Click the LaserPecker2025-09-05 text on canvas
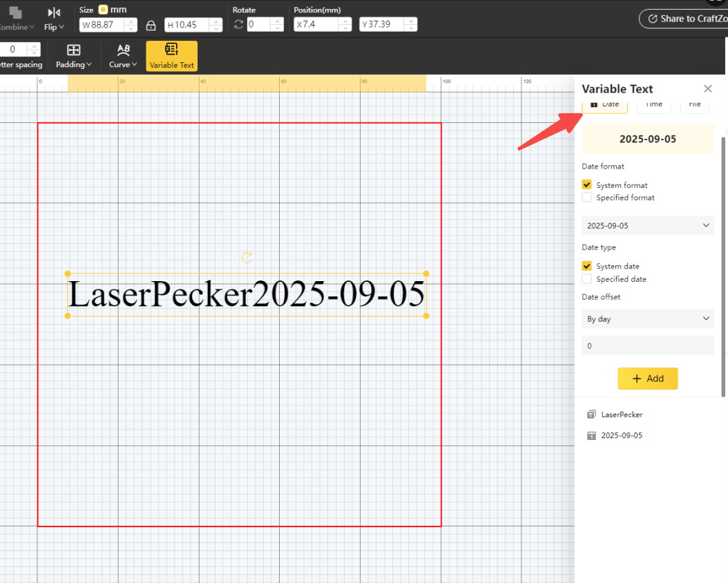 (247, 294)
